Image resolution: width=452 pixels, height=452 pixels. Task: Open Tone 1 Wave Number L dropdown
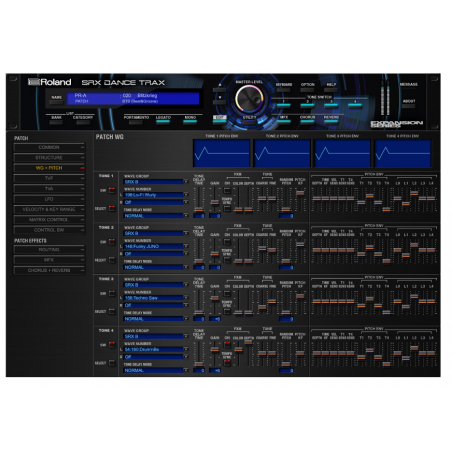(x=156, y=195)
